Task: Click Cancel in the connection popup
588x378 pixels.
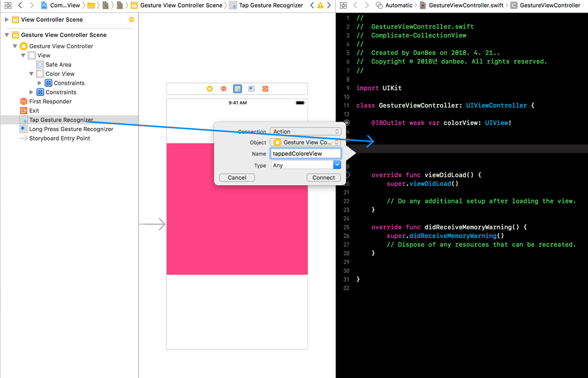Action: [237, 178]
